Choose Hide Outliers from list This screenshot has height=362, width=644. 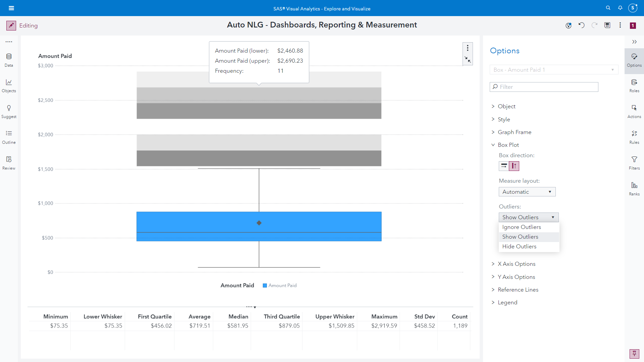click(519, 246)
